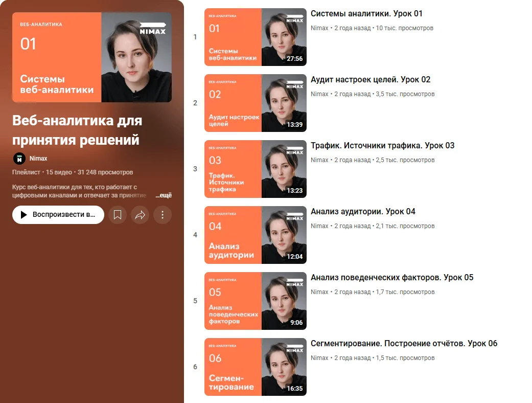Image resolution: width=532 pixels, height=403 pixels.
Task: Save playlist with the bookmark icon
Action: [118, 215]
